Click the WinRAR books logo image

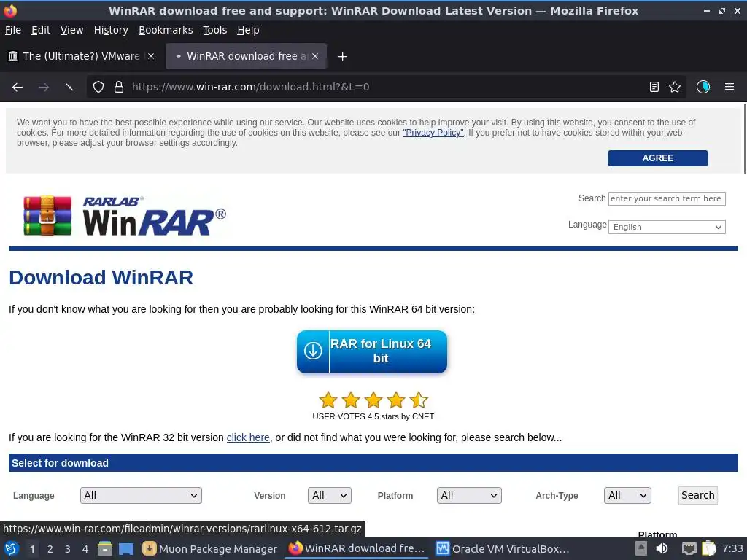[47, 216]
